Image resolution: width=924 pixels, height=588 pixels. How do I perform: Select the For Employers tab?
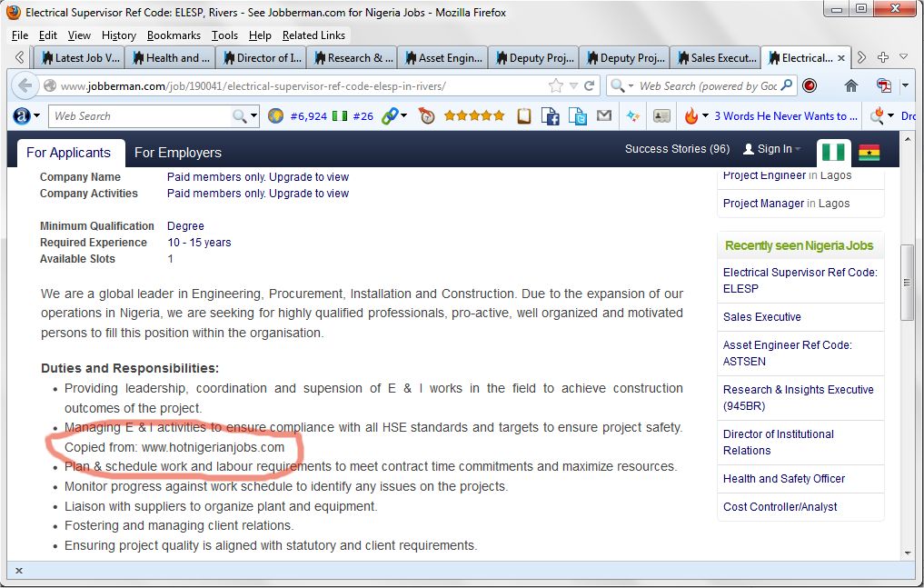point(178,153)
